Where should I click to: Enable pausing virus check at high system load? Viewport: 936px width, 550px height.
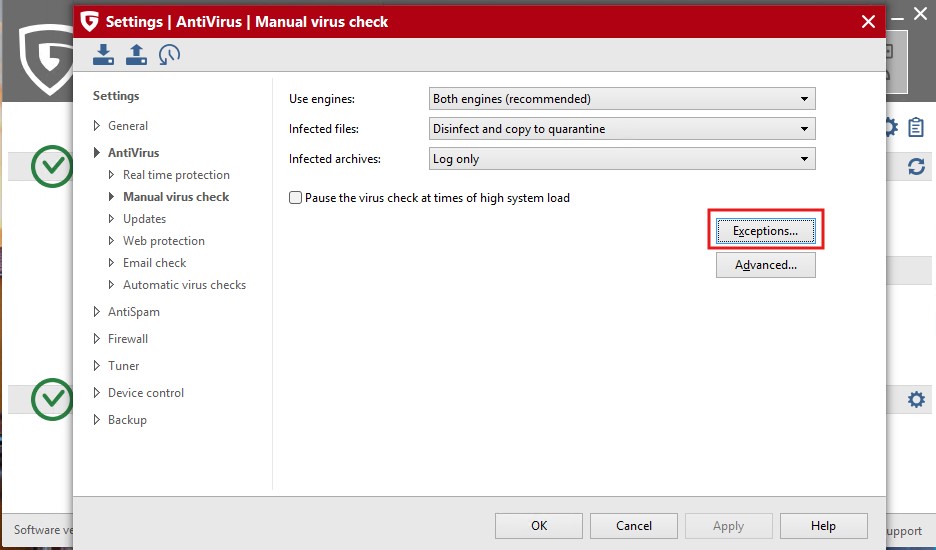point(295,198)
